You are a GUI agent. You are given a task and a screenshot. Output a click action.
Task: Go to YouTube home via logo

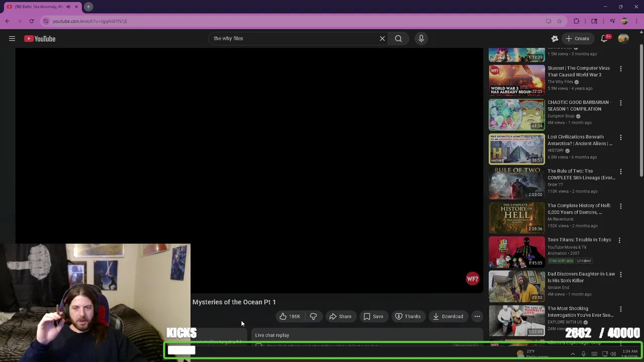(40, 39)
